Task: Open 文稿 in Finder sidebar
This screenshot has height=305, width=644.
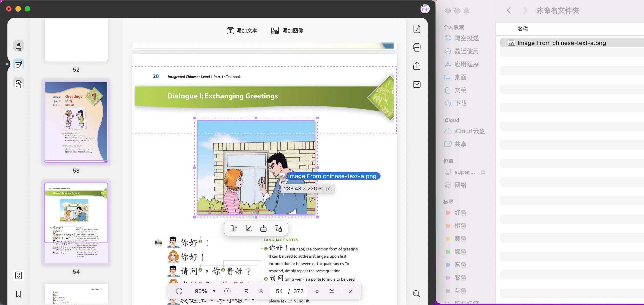Action: coord(456,90)
